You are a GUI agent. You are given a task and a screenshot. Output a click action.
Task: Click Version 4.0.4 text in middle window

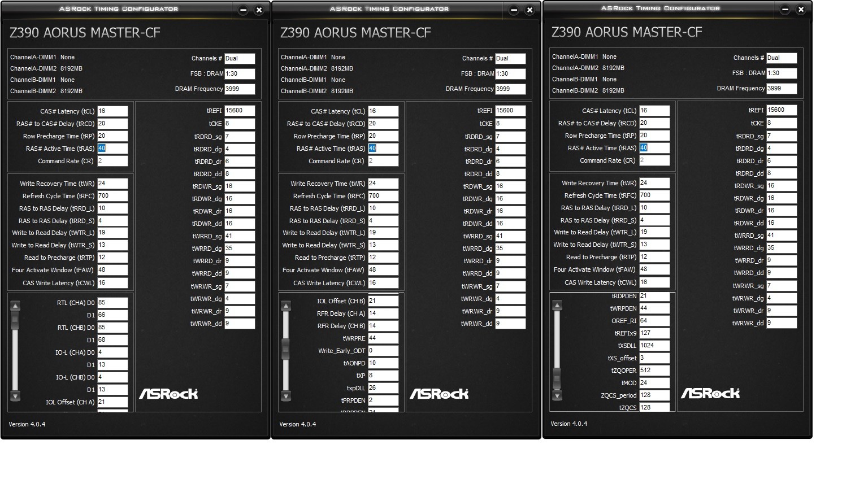tap(297, 424)
